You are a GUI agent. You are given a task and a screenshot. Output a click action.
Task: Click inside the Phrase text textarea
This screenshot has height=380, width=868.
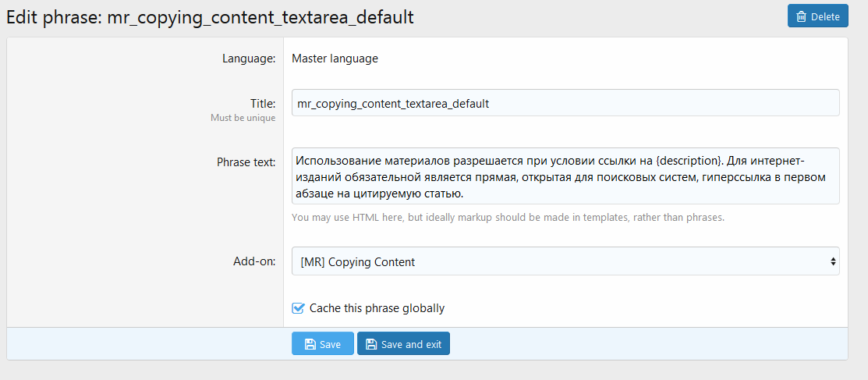pyautogui.click(x=565, y=176)
